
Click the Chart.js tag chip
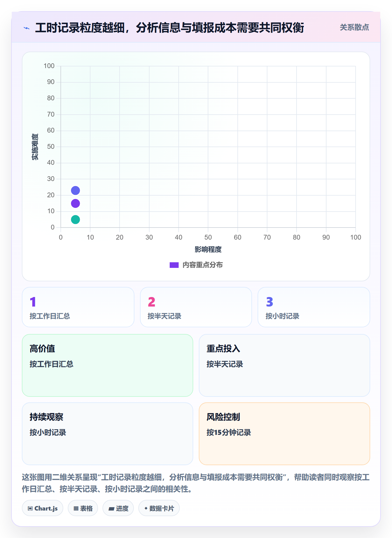coord(43,508)
